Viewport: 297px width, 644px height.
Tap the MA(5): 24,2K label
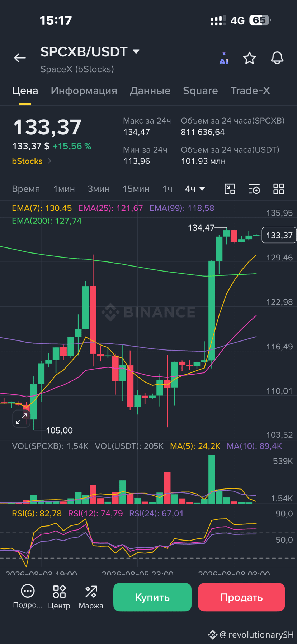[195, 446]
